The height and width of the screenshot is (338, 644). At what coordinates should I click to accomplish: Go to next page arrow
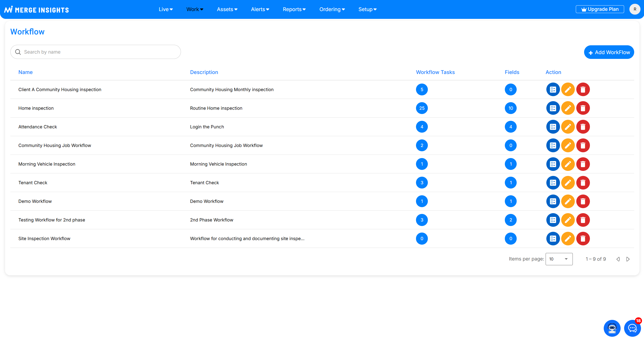pyautogui.click(x=628, y=259)
